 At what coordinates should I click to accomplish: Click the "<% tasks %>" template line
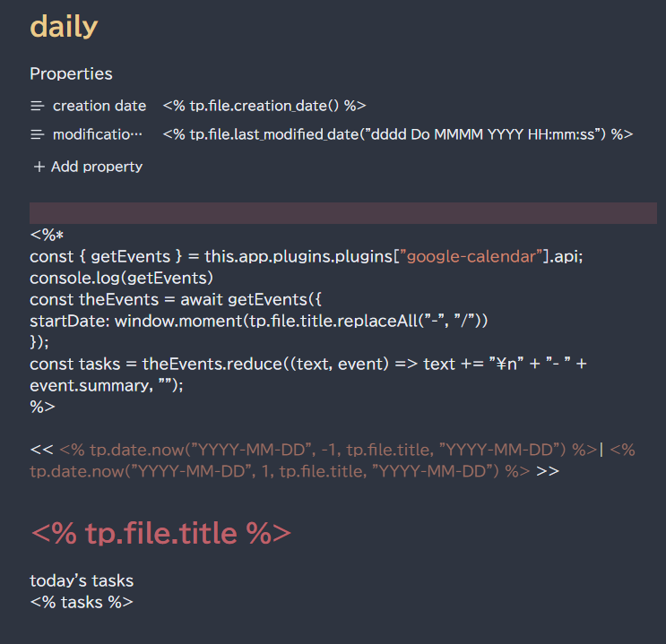pyautogui.click(x=82, y=602)
